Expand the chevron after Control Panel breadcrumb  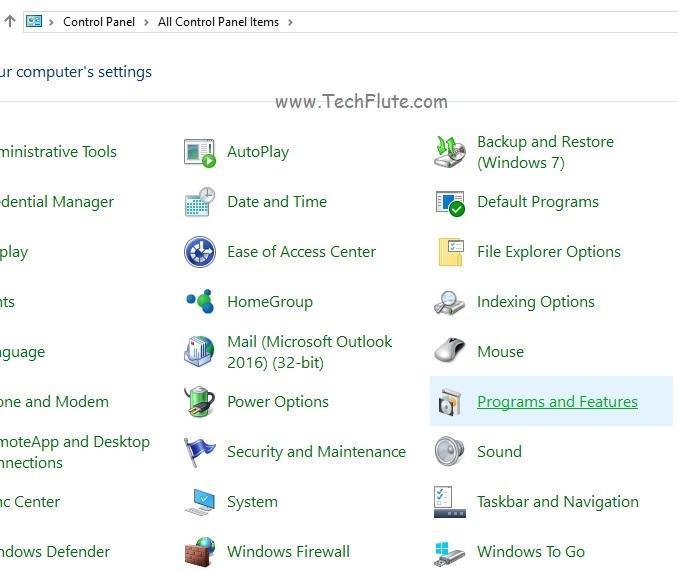[x=146, y=22]
